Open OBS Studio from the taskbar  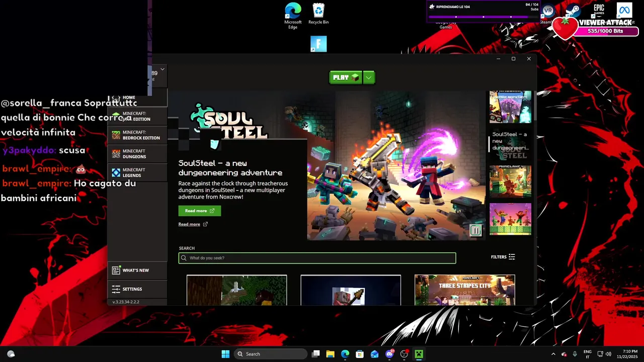[404, 354]
